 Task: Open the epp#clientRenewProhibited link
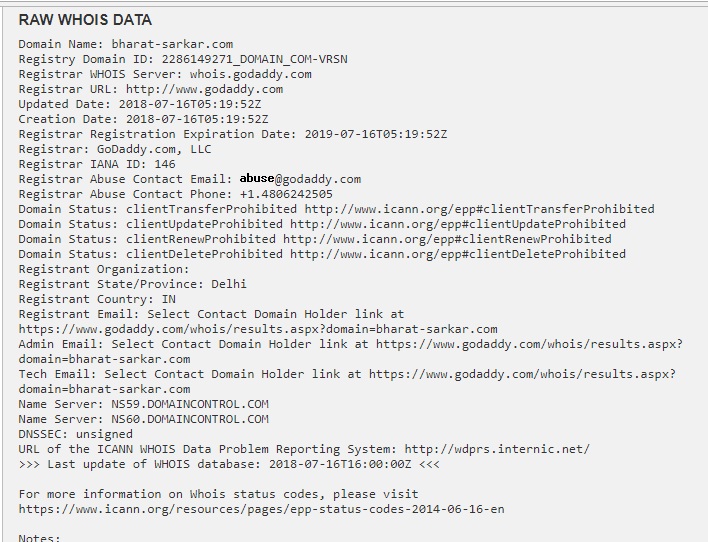[x=447, y=238]
